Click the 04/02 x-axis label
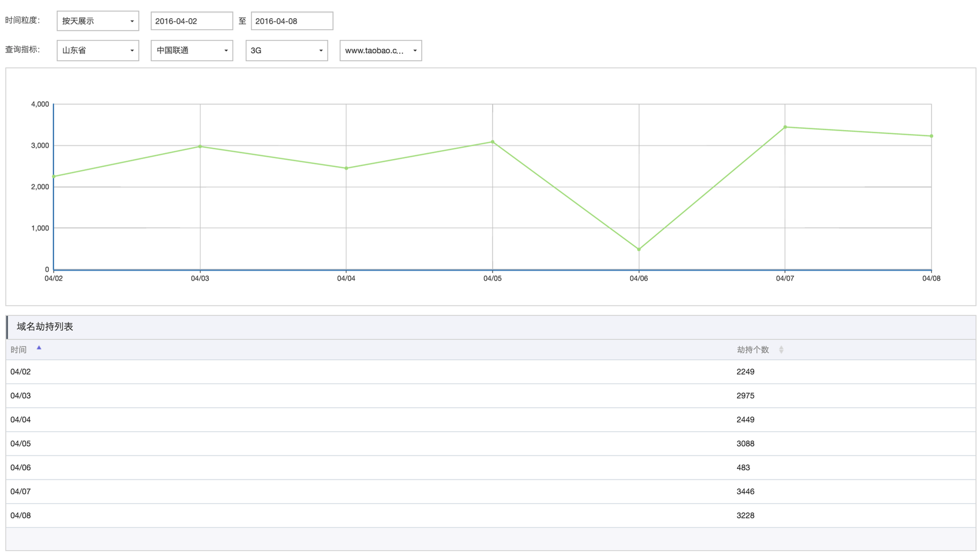This screenshot has height=559, width=980. (54, 278)
